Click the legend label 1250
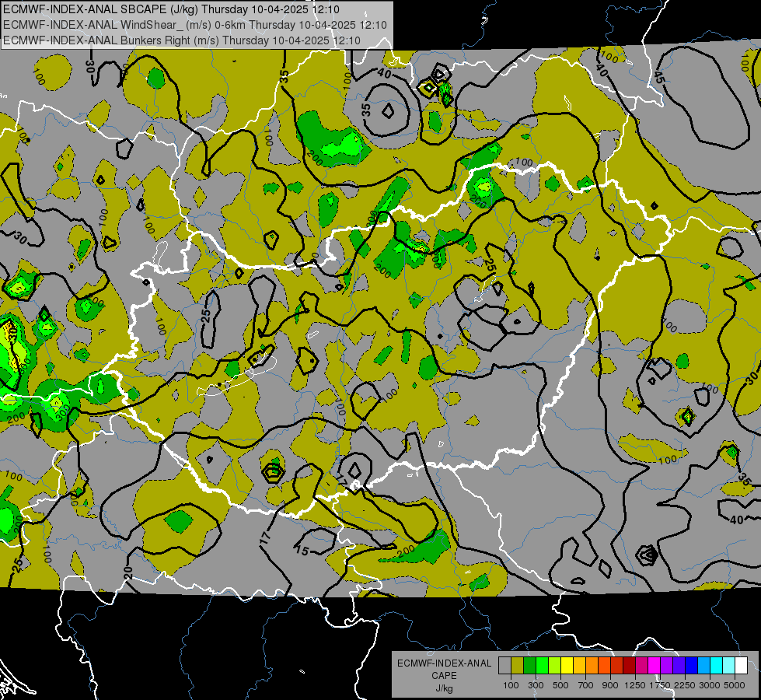761x700 pixels. tap(635, 685)
